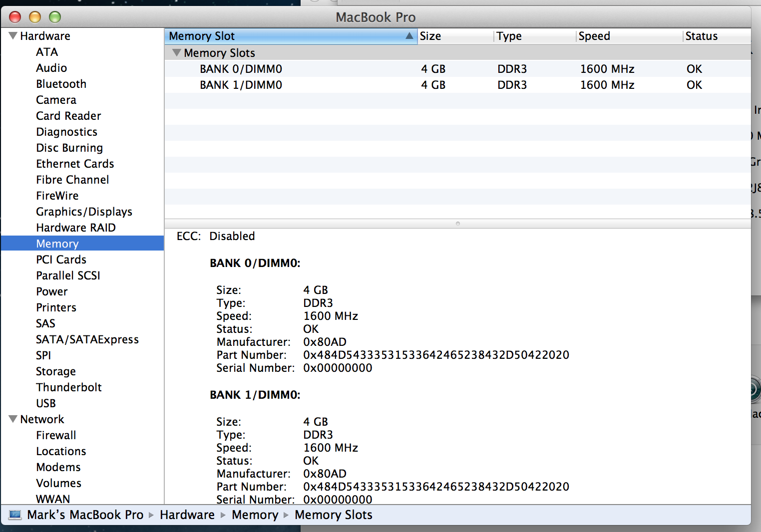Sort by the Size column header
Screen dimensions: 761x532
coord(430,36)
